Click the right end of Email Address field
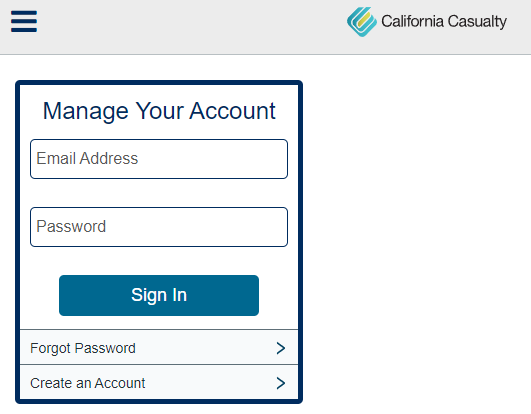This screenshot has width=531, height=414. pyautogui.click(x=271, y=159)
